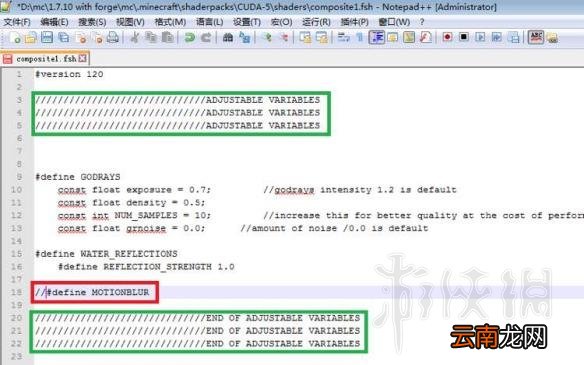Open Find with the binoculars icon
Viewport: 584px width, 365px height.
pos(228,37)
